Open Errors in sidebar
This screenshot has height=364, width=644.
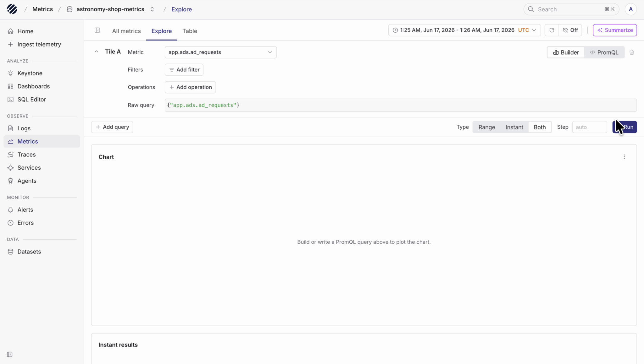(x=25, y=223)
